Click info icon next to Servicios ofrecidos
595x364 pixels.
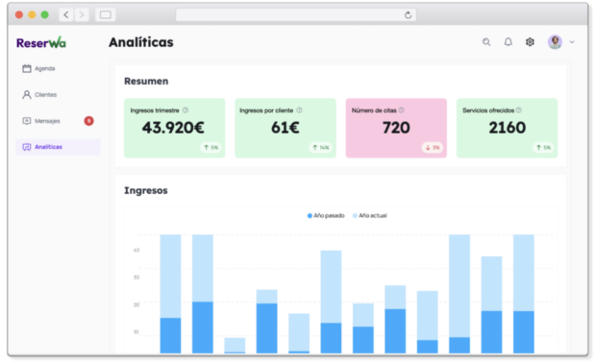pyautogui.click(x=519, y=110)
